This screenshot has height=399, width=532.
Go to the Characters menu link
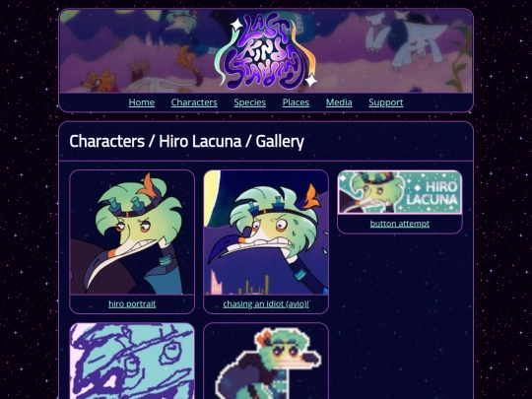point(194,102)
